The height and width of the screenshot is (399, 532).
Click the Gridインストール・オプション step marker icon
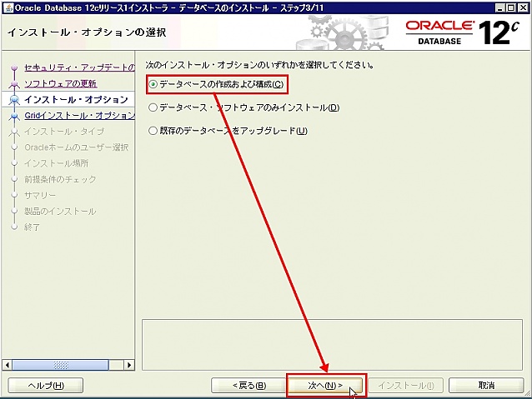14,116
